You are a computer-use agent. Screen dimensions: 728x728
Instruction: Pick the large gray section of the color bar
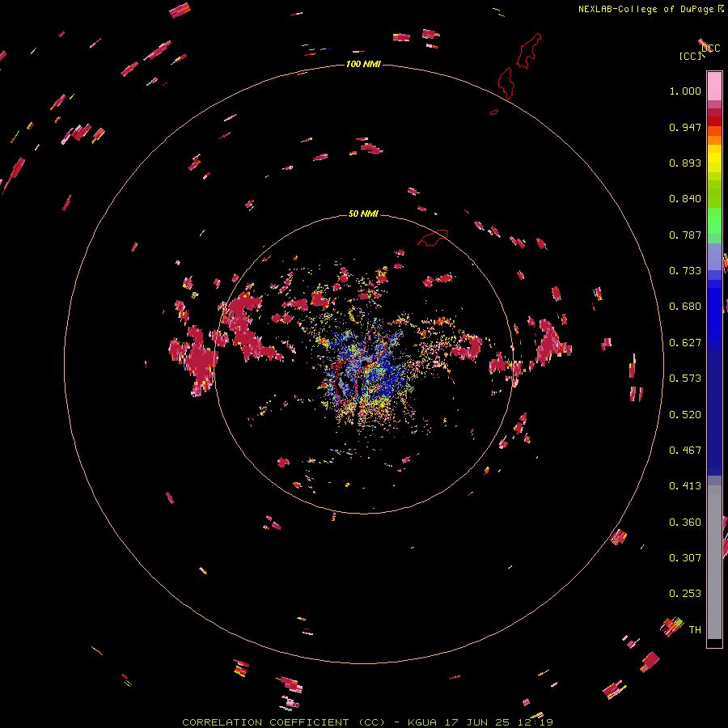click(714, 562)
